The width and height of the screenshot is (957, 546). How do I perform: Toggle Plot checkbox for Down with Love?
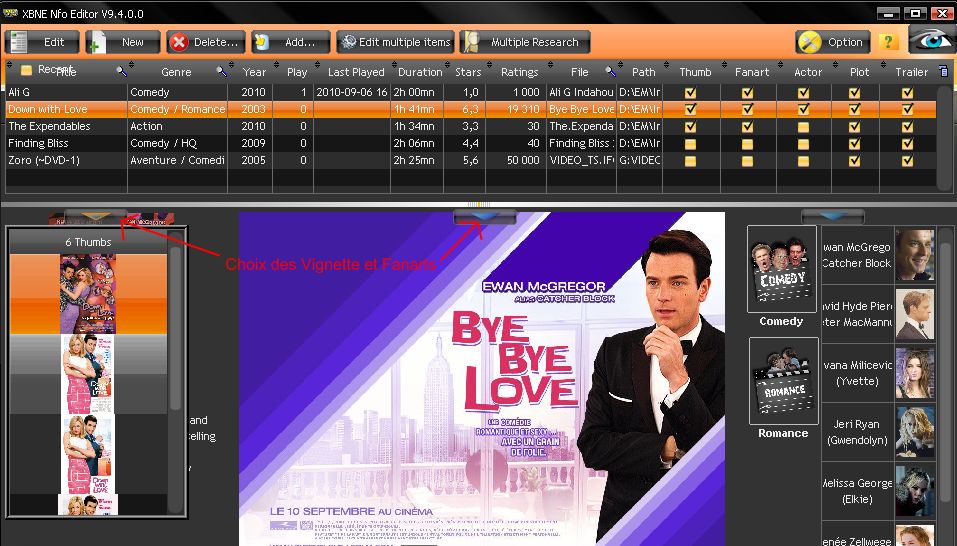point(854,109)
